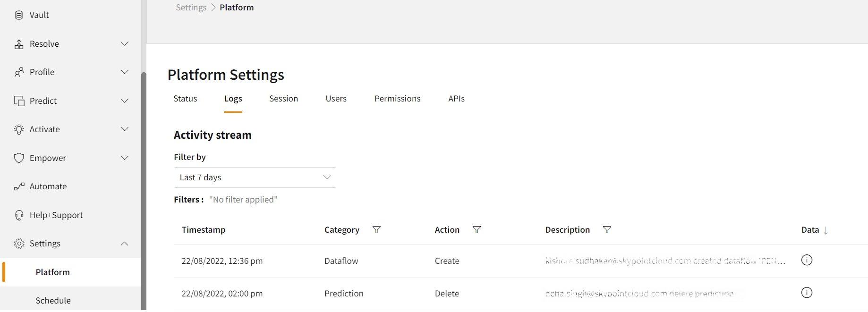The width and height of the screenshot is (868, 312).
Task: Click the Category column filter icon
Action: pyautogui.click(x=376, y=230)
